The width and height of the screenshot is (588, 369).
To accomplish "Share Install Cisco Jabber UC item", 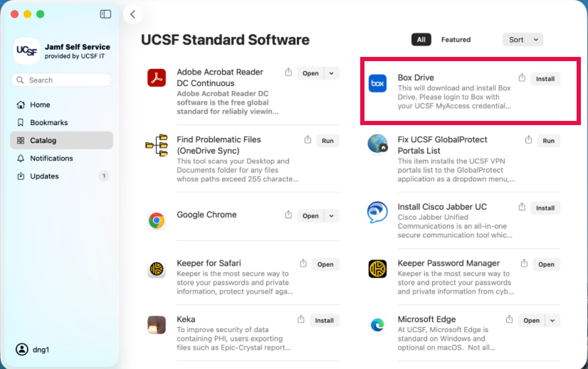I will tap(522, 207).
